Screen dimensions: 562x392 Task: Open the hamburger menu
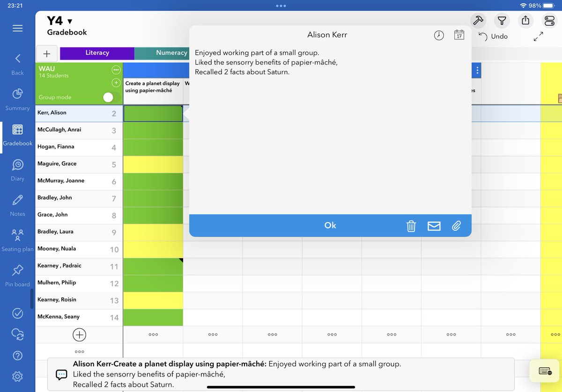pyautogui.click(x=17, y=29)
